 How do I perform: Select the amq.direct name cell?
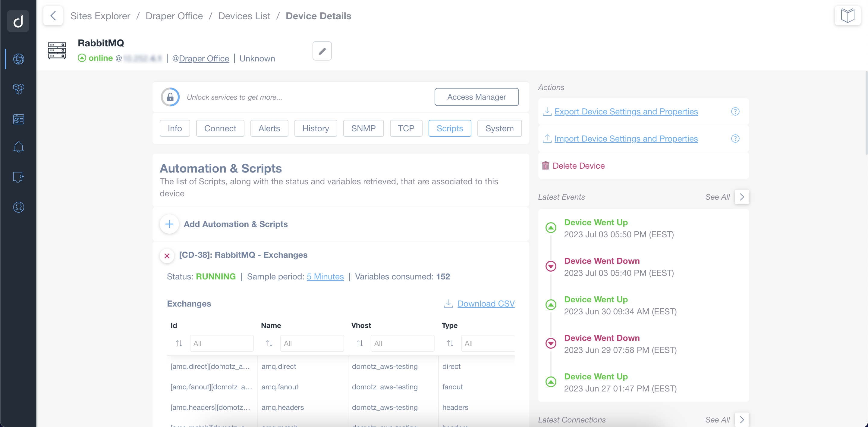pyautogui.click(x=279, y=366)
